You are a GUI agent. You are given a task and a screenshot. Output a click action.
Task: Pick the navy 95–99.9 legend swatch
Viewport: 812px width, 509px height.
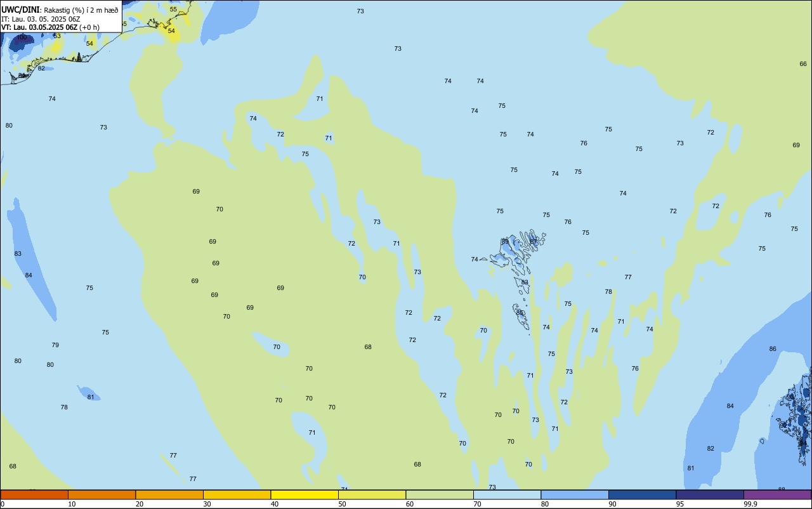coord(710,494)
